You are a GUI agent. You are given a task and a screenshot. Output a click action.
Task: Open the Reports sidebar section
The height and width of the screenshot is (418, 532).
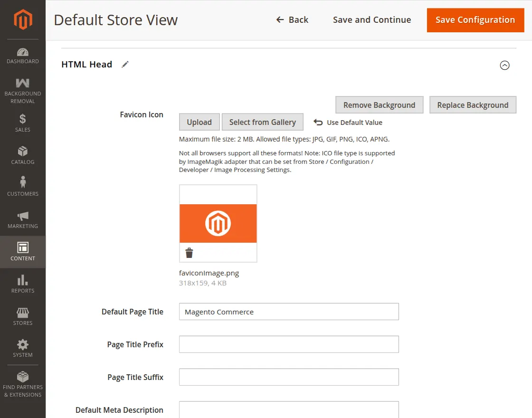[x=22, y=283]
